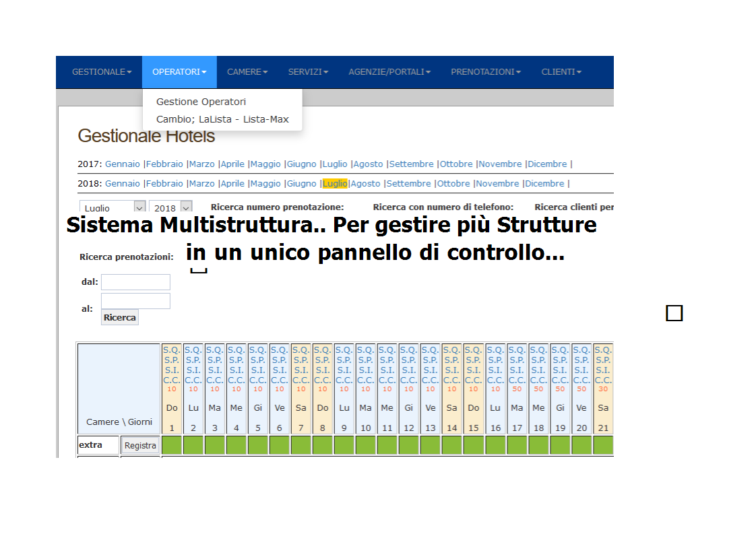Choose Cambio; LaLista - Lista-Max entry

[x=222, y=119]
